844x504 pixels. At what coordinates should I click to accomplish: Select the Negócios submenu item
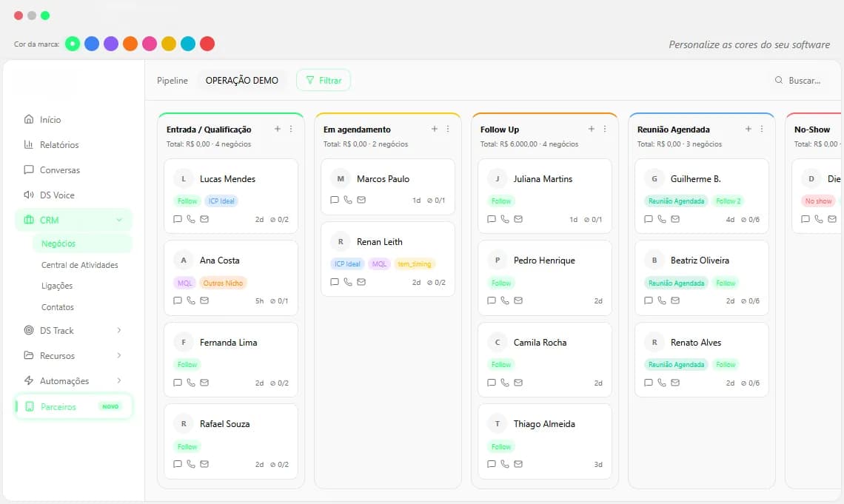click(82, 243)
